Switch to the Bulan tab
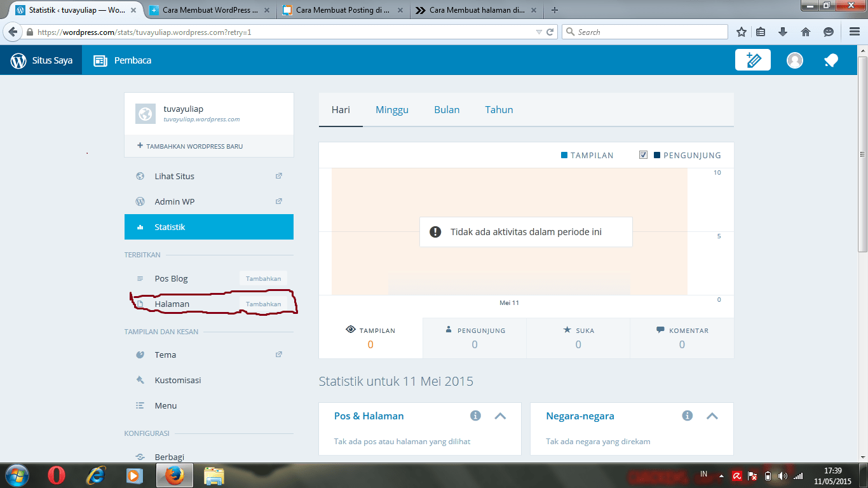The image size is (868, 488). tap(447, 109)
